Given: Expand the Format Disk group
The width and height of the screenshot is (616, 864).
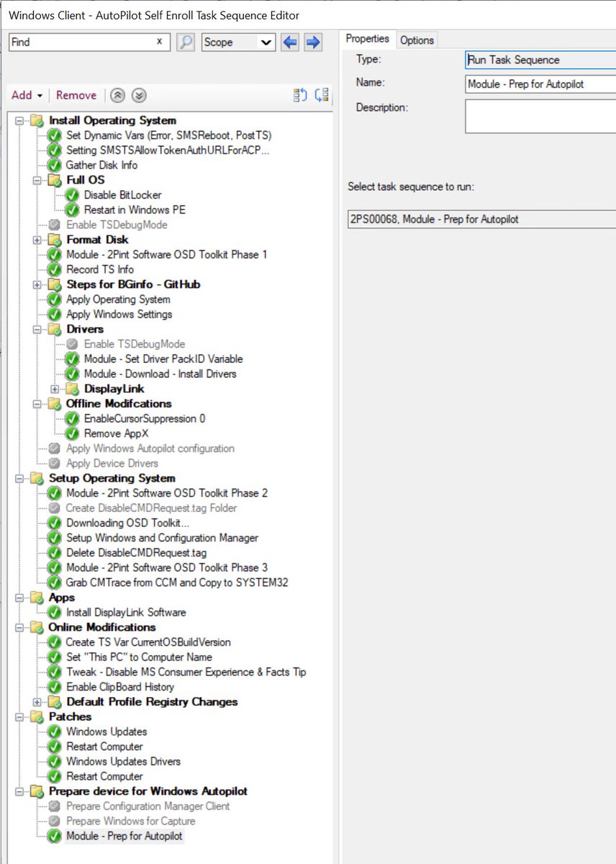Looking at the screenshot, I should pos(37,240).
